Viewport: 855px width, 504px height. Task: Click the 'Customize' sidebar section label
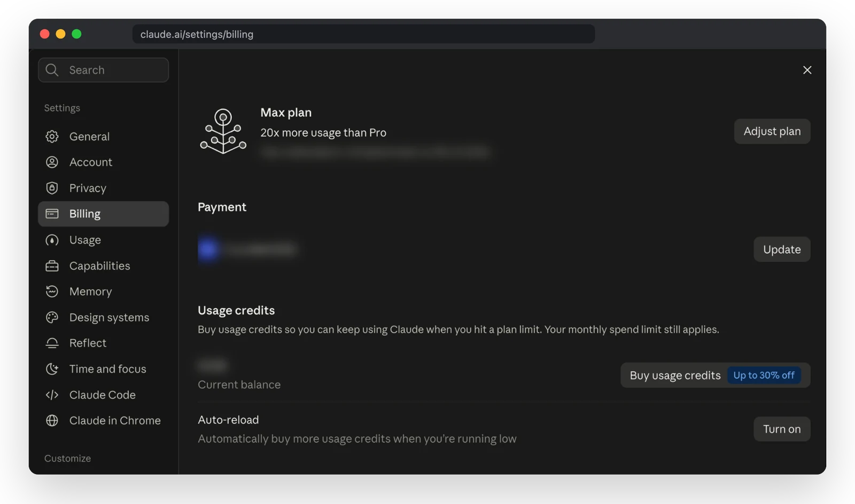(x=67, y=459)
